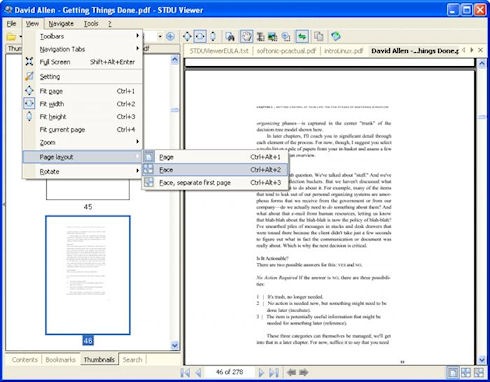490x382 pixels.
Task: Click the page number field 46 of 278
Action: coord(229,372)
